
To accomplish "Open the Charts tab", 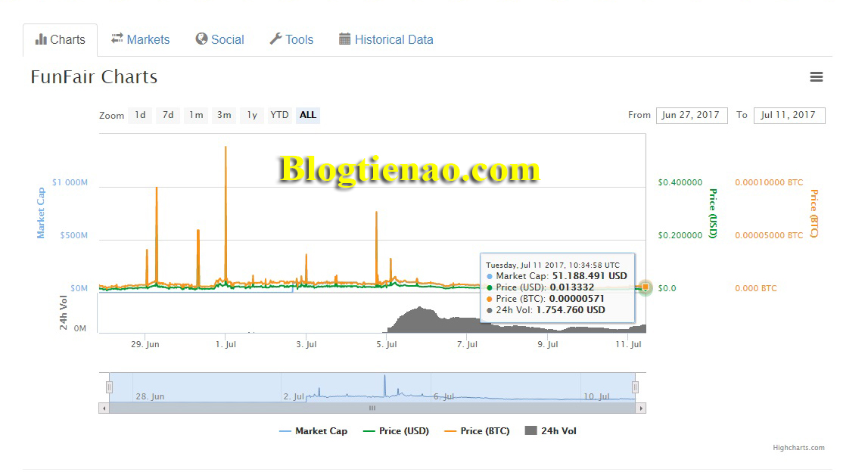I will click(x=61, y=40).
